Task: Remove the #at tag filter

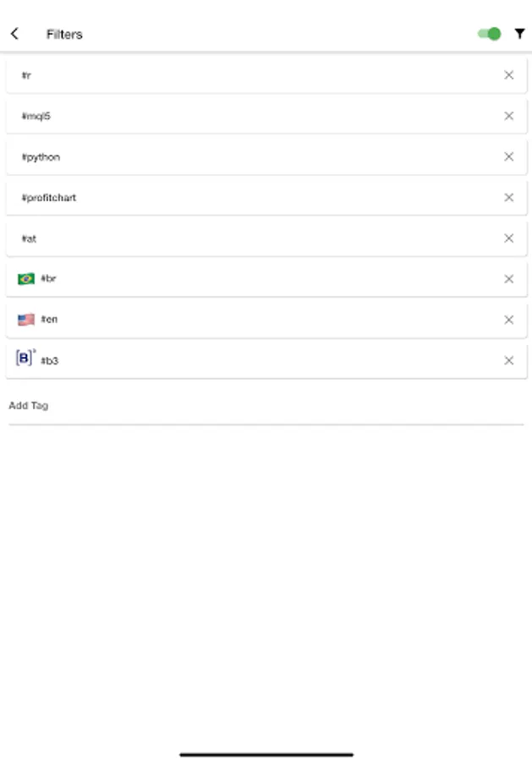Action: click(x=509, y=238)
